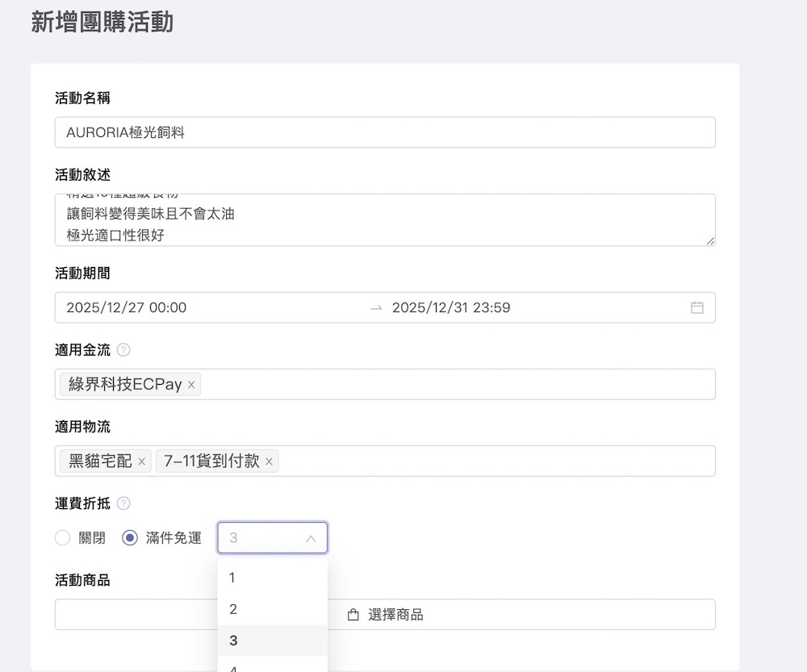
Task: Choose option 1 in the dropdown list
Action: pyautogui.click(x=272, y=578)
